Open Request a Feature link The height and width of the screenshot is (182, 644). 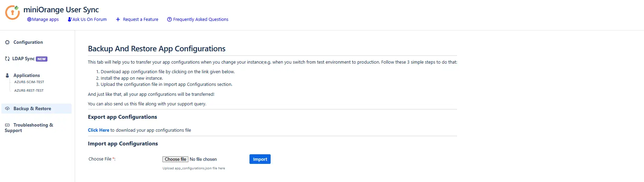coord(141,19)
